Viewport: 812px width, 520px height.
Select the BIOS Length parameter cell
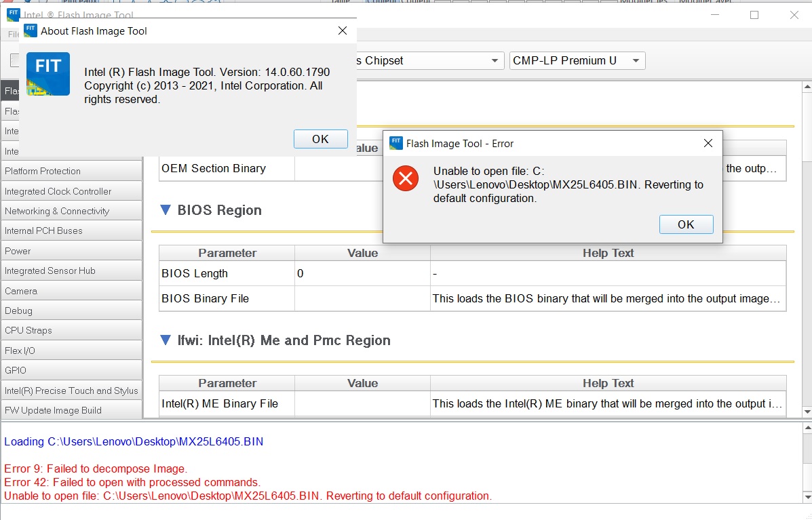(x=227, y=273)
